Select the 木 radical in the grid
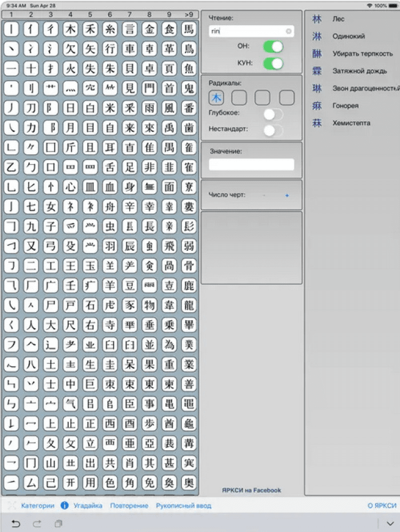This screenshot has height=532, width=400. click(x=70, y=29)
